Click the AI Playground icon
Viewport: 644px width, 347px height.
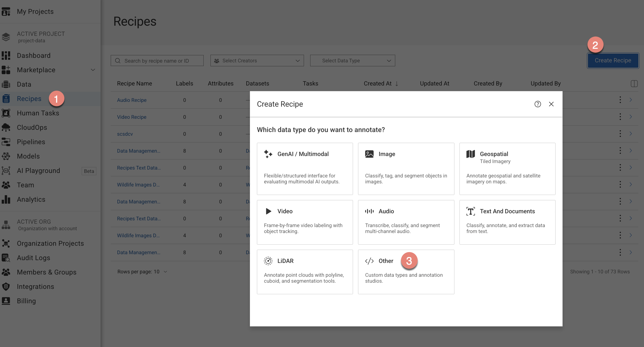point(6,171)
